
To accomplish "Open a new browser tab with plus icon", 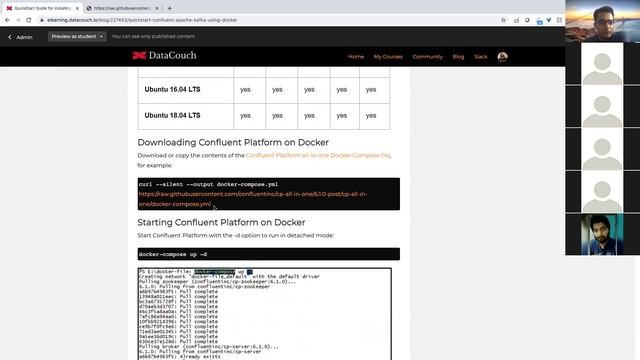I will point(169,8).
